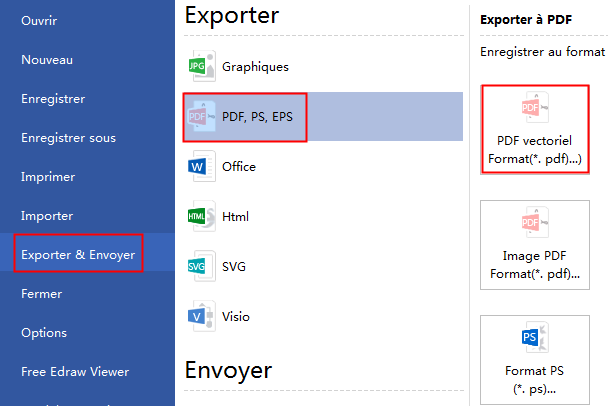This screenshot has height=406, width=608.
Task: Choose Fermer in the sidebar
Action: (42, 294)
